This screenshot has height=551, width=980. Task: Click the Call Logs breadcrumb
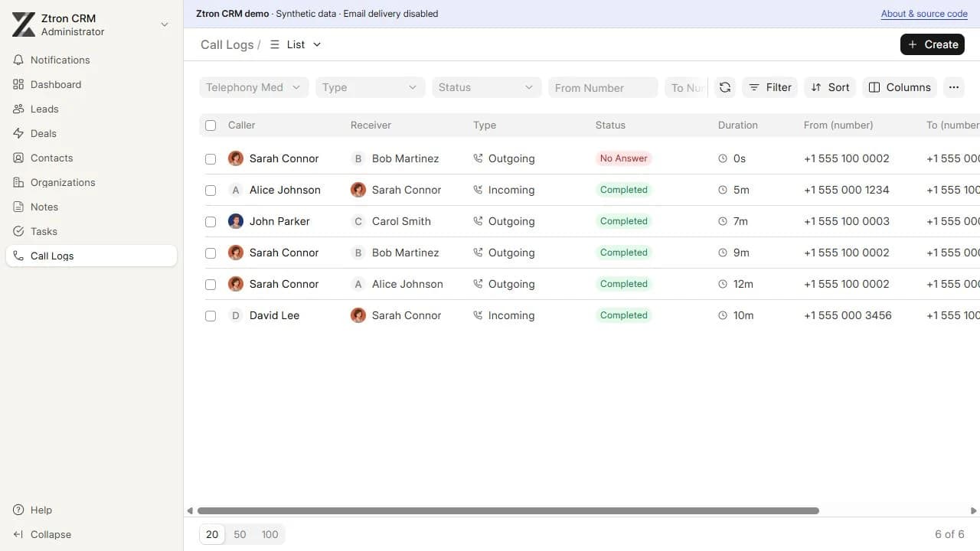click(x=227, y=44)
